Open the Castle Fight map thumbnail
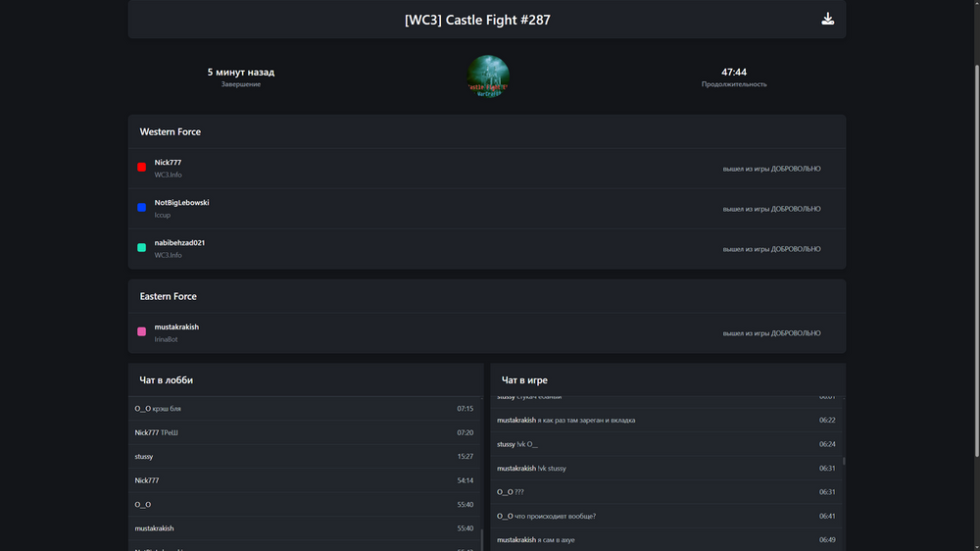Image resolution: width=980 pixels, height=551 pixels. tap(487, 76)
